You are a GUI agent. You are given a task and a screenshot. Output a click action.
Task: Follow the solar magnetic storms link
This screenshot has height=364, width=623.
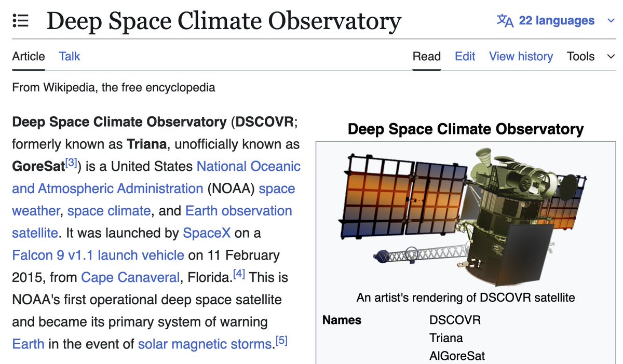click(x=205, y=344)
